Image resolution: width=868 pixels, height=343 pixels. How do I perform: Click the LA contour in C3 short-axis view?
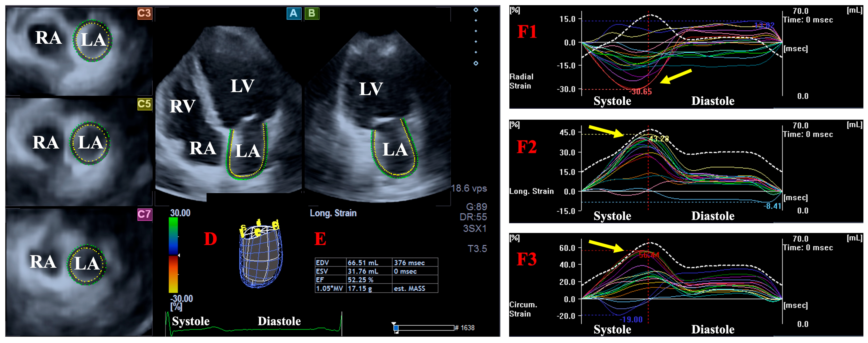tap(92, 41)
